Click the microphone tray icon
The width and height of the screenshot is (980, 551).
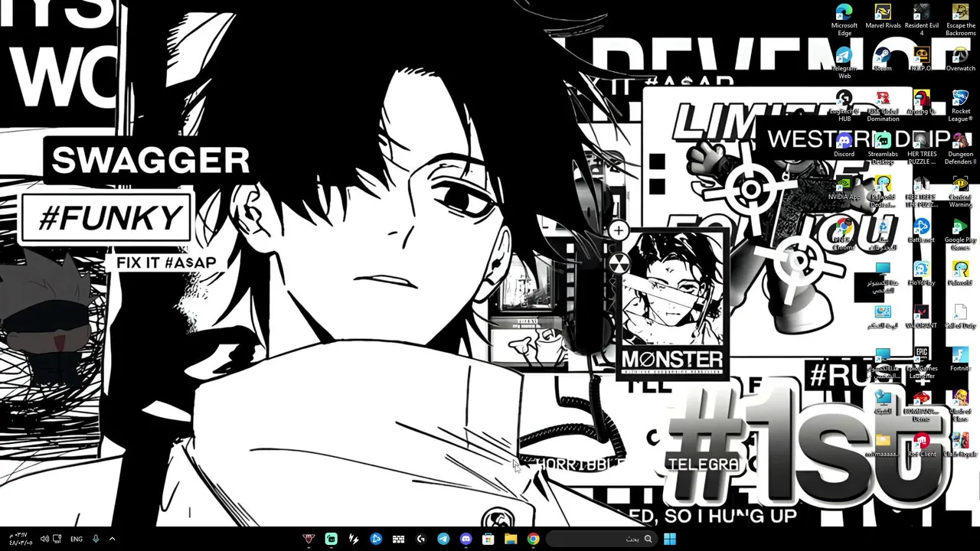(x=96, y=539)
